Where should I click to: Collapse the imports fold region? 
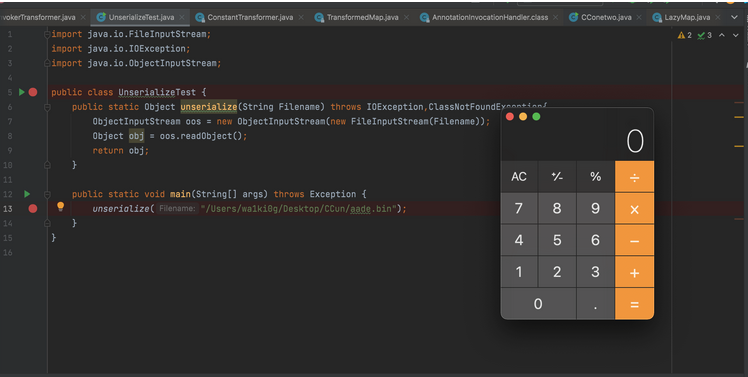point(47,34)
